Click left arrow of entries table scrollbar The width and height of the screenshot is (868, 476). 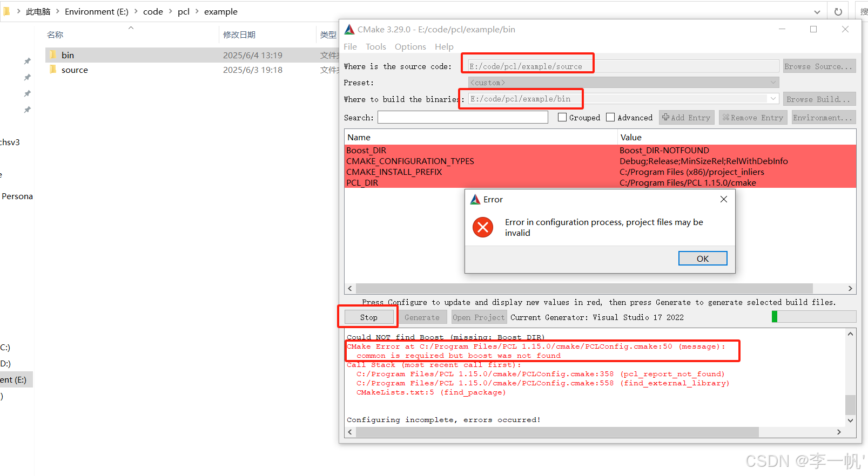point(350,289)
